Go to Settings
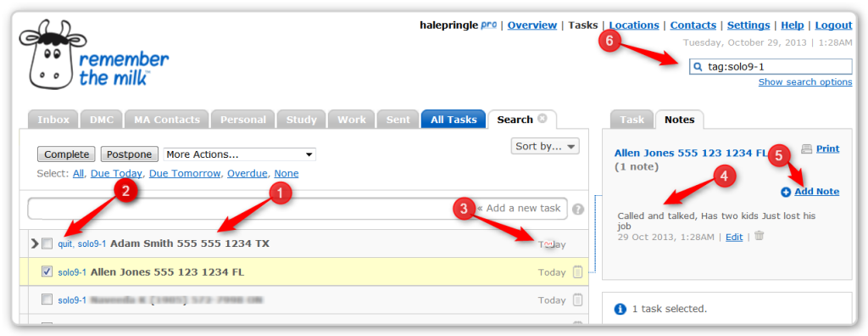The height and width of the screenshot is (336, 868). point(748,25)
